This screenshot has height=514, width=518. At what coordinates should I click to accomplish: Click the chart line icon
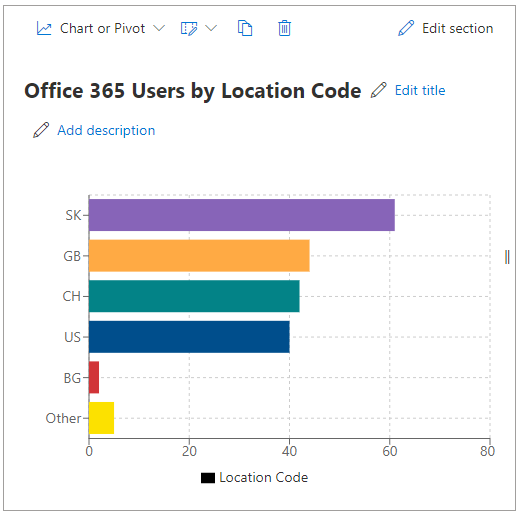pyautogui.click(x=44, y=28)
